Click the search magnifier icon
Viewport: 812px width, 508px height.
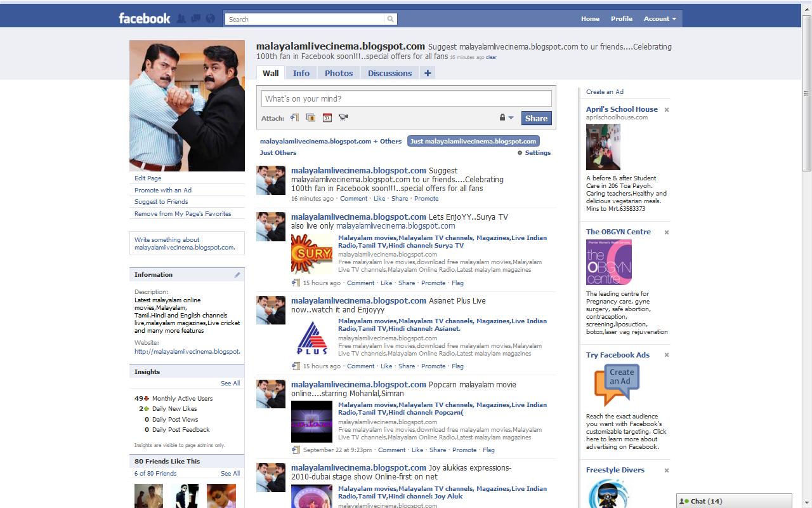(390, 19)
